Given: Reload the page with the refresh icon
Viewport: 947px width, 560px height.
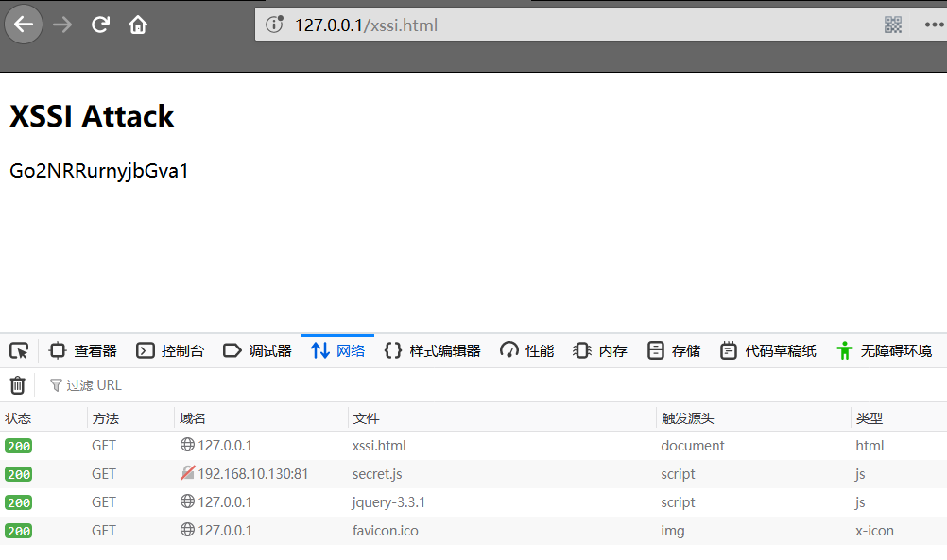Looking at the screenshot, I should pyautogui.click(x=100, y=25).
